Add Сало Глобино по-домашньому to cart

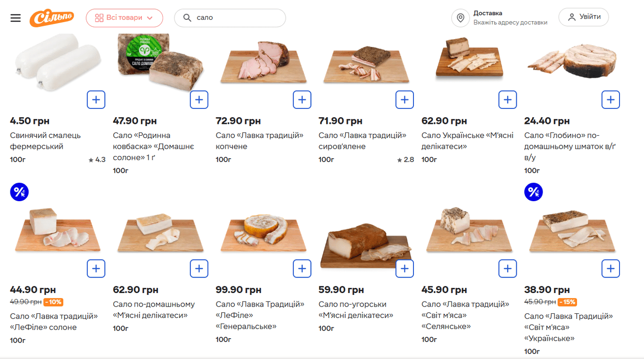click(x=611, y=100)
